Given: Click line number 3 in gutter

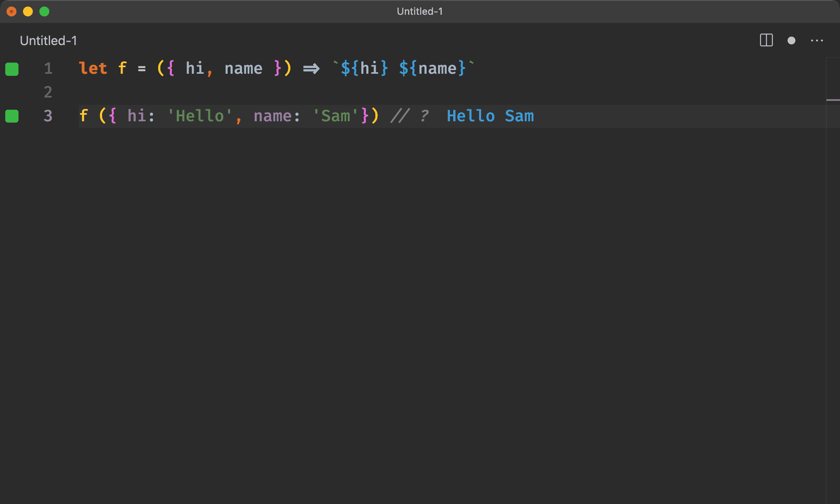Looking at the screenshot, I should (x=48, y=116).
